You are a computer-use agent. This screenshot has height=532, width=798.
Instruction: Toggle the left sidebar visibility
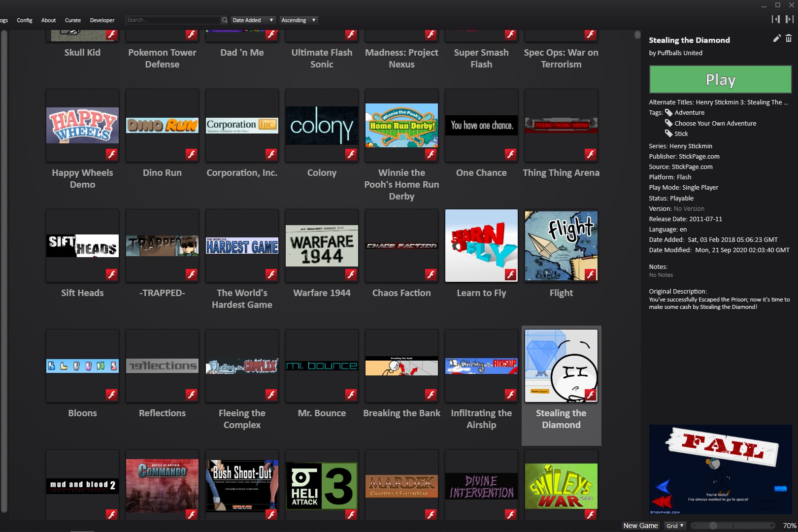(x=776, y=19)
